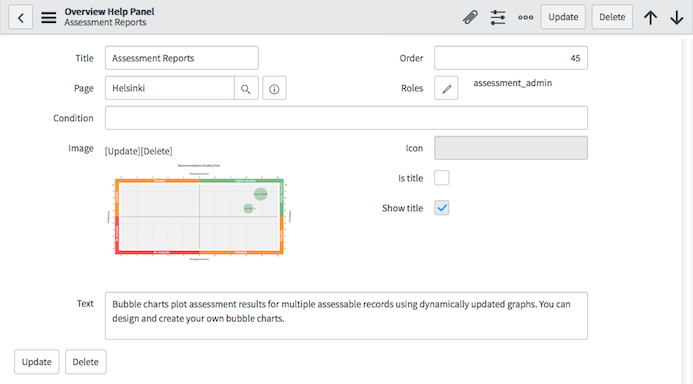Open form personalization settings sliders icon
Viewport: 693px width, 384px height.
498,17
